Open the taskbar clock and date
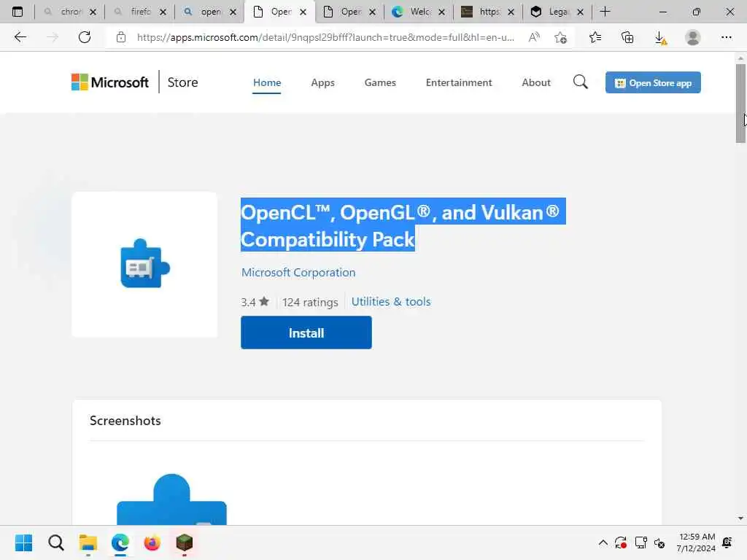Screen dimensions: 747x560 (696, 542)
